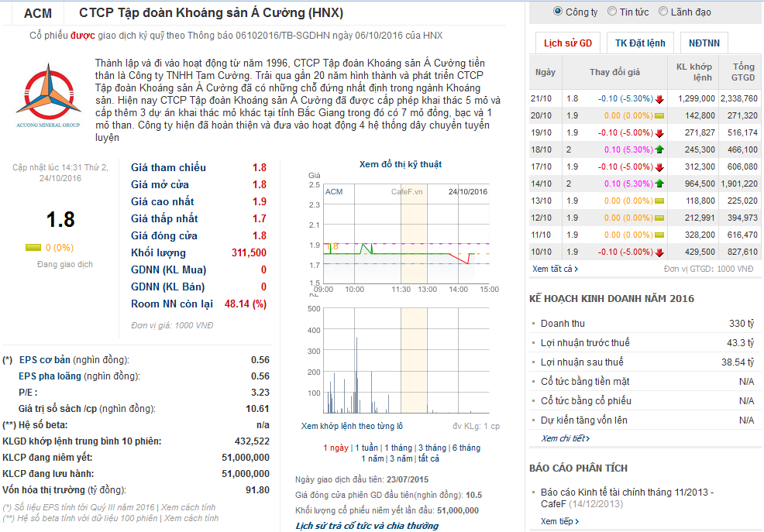Click Room NN còn lại value 48.14 (%)

point(246,304)
